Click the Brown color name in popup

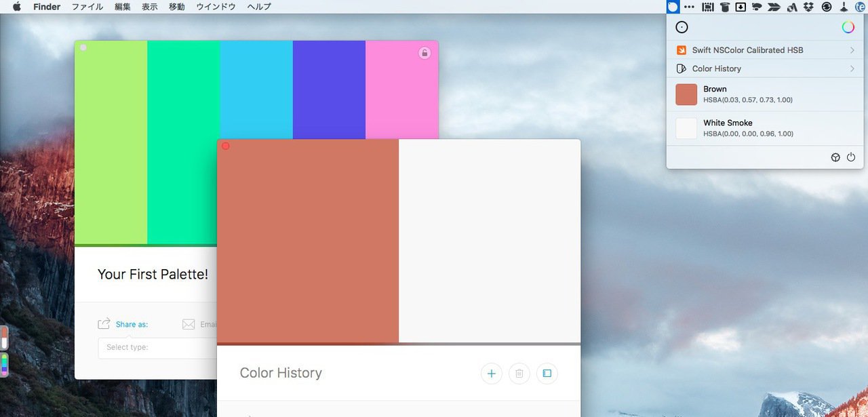715,89
